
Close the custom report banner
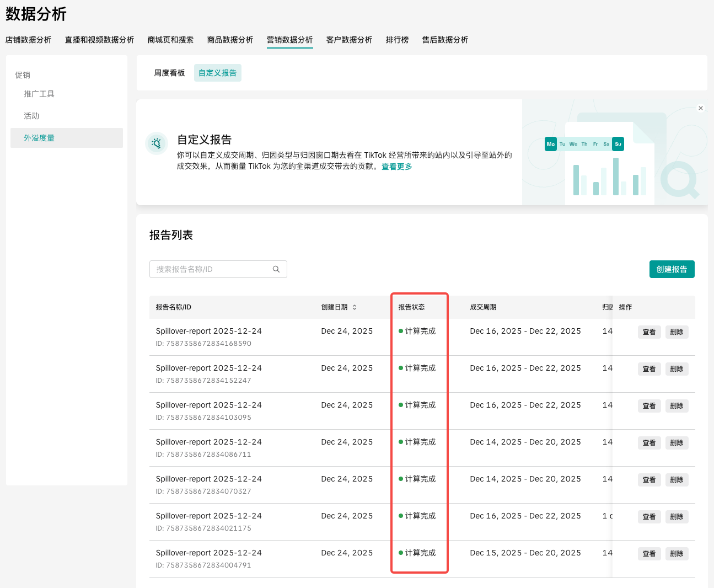coord(701,108)
